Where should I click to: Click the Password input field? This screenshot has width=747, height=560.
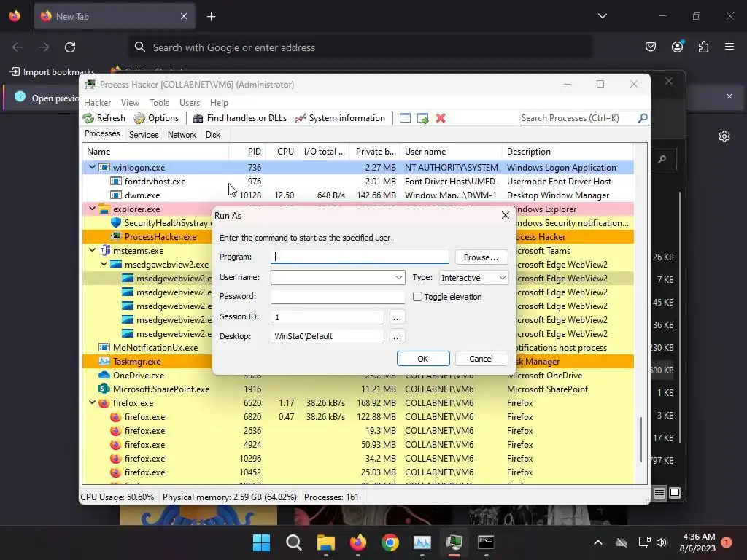click(338, 296)
